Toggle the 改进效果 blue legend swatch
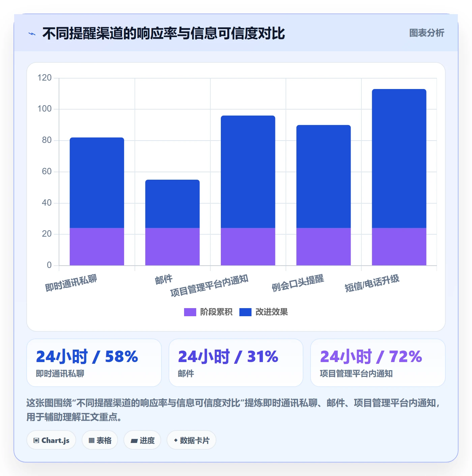Image resolution: width=472 pixels, height=476 pixels. 245,312
